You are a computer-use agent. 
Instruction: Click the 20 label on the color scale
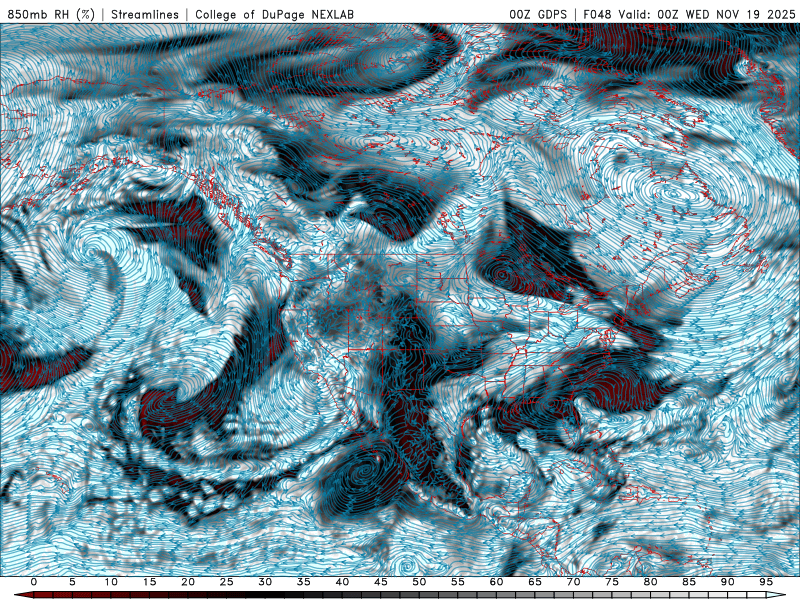click(188, 582)
